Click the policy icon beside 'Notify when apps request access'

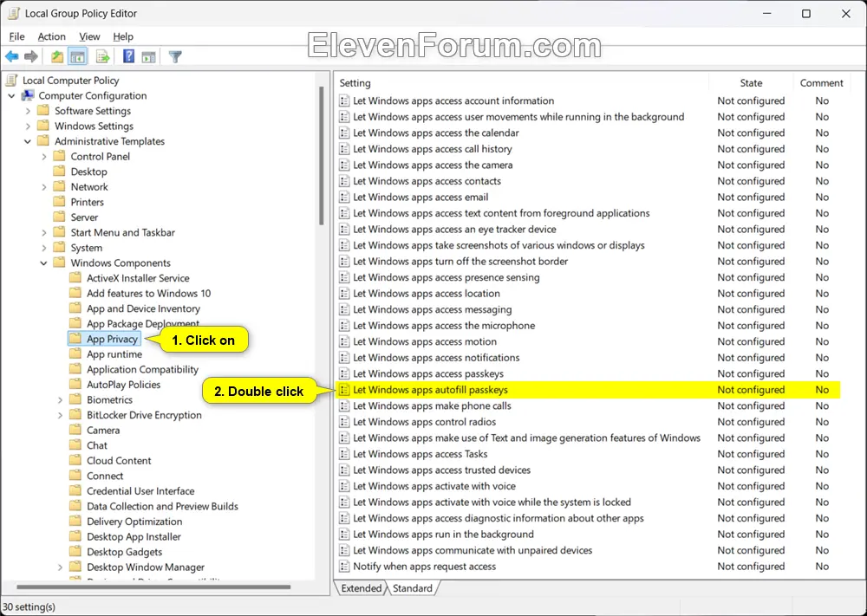coord(344,567)
